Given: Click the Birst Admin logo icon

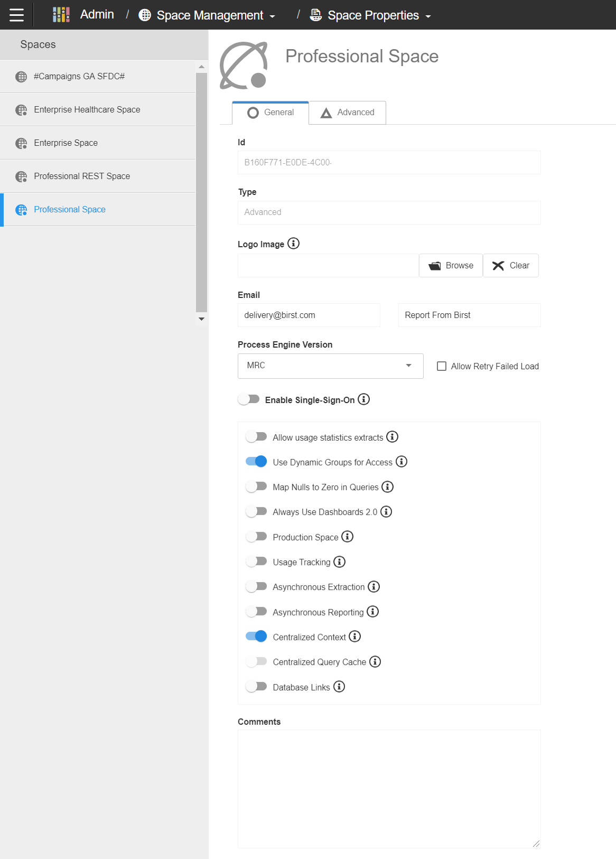Looking at the screenshot, I should click(61, 15).
